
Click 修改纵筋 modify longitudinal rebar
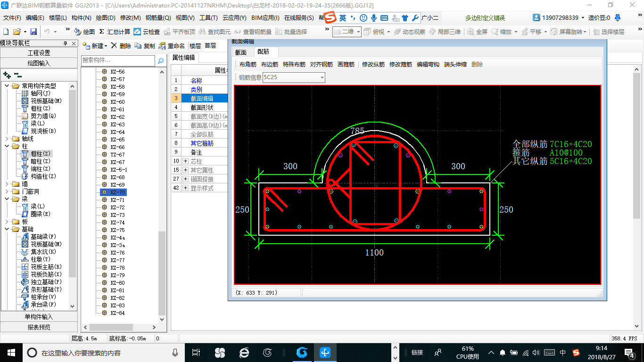coord(373,65)
